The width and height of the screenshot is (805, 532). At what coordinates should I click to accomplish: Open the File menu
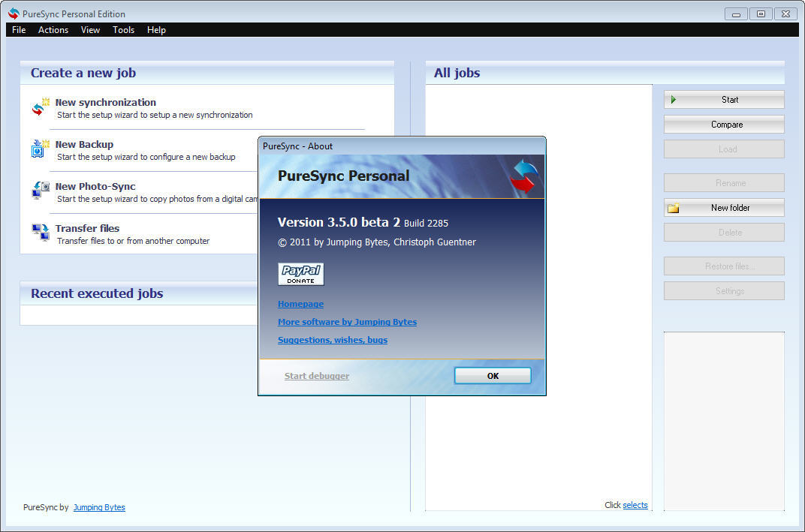pyautogui.click(x=19, y=30)
